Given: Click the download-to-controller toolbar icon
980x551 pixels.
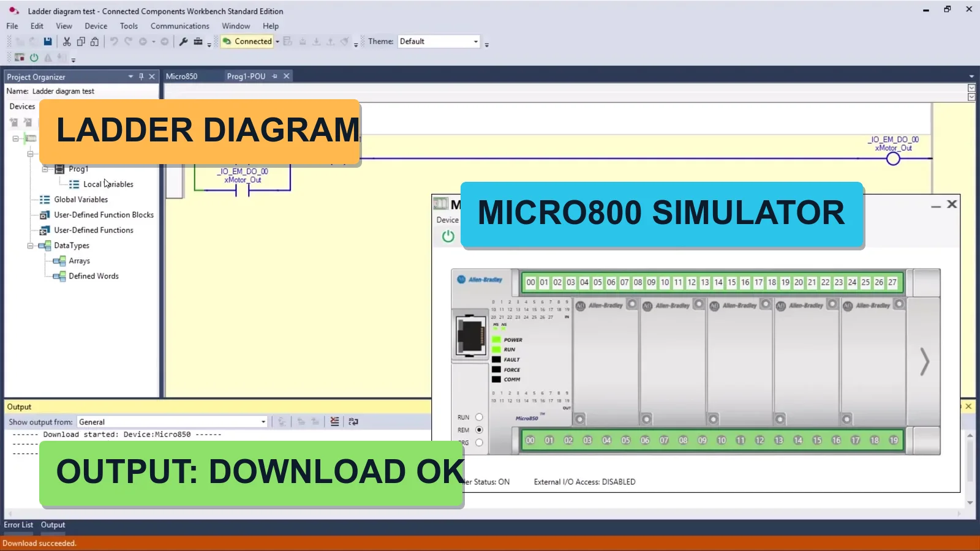Looking at the screenshot, I should click(x=316, y=42).
